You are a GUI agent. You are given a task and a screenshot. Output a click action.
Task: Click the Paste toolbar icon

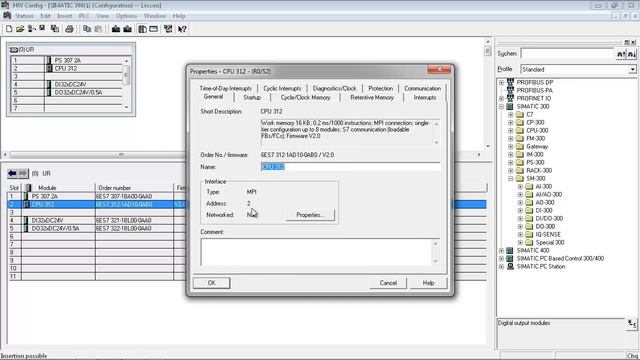click(x=98, y=29)
